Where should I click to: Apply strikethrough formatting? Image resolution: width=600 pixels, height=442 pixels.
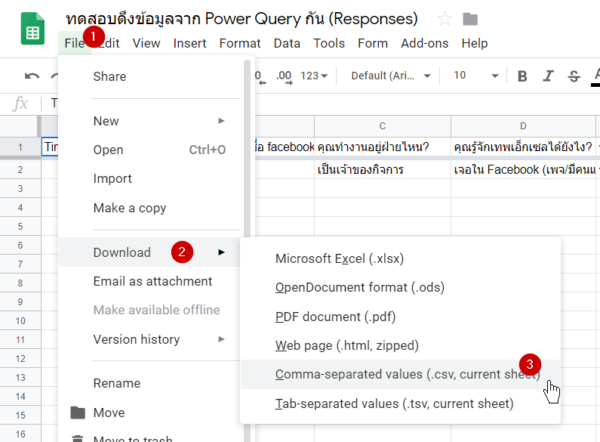point(574,76)
